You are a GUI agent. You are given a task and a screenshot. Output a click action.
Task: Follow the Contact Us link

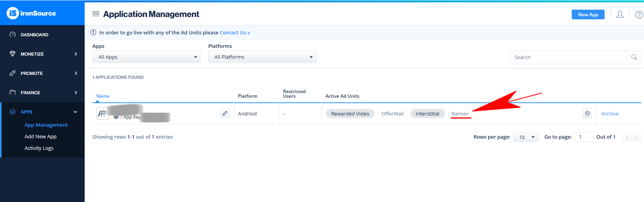click(235, 33)
